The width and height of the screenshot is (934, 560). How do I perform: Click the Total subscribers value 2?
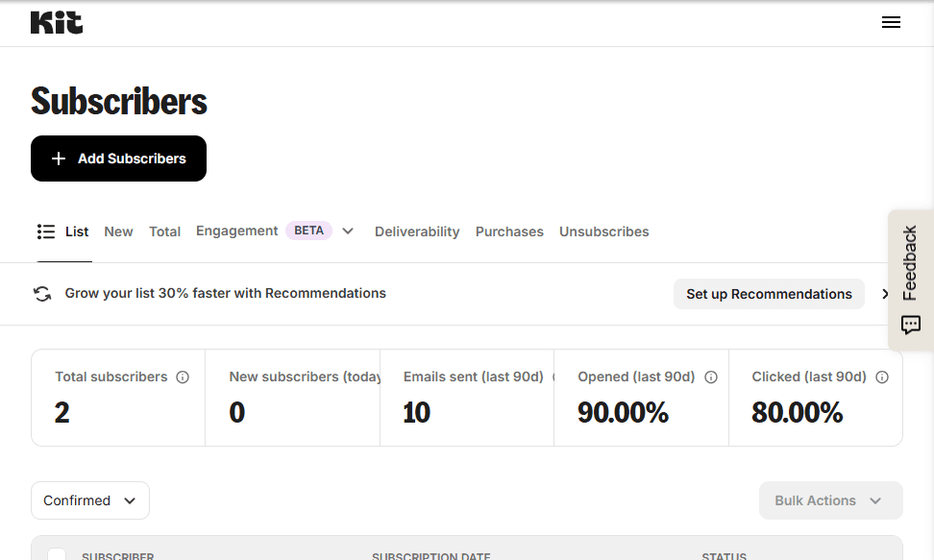tap(61, 412)
